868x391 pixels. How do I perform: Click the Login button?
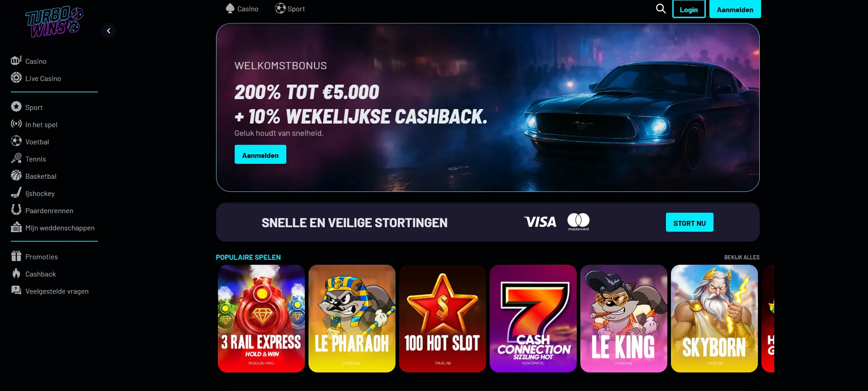click(x=689, y=9)
